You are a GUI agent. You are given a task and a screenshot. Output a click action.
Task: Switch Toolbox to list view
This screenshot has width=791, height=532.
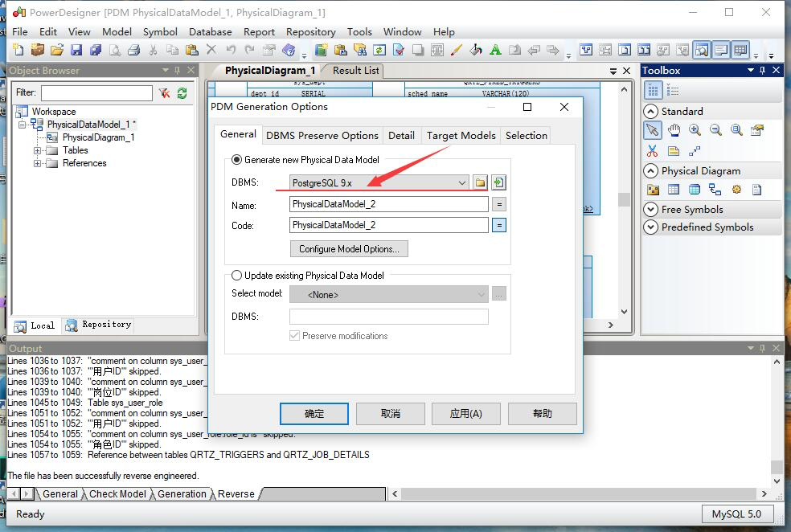pos(673,91)
